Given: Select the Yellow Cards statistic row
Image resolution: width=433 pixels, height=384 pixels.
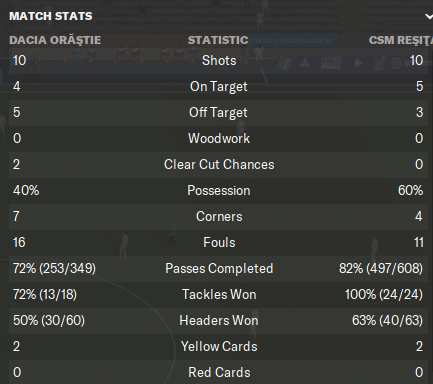Looking at the screenshot, I should click(x=218, y=347).
